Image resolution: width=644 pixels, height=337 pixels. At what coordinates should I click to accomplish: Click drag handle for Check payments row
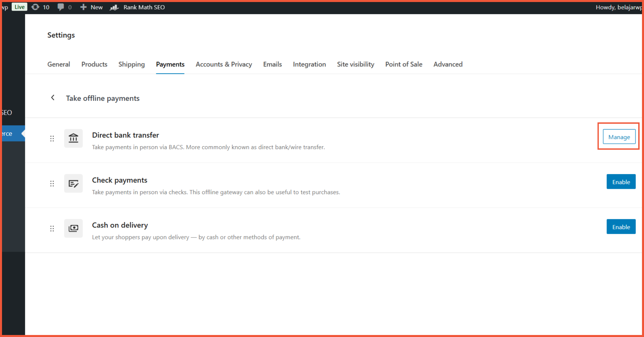[x=52, y=183]
